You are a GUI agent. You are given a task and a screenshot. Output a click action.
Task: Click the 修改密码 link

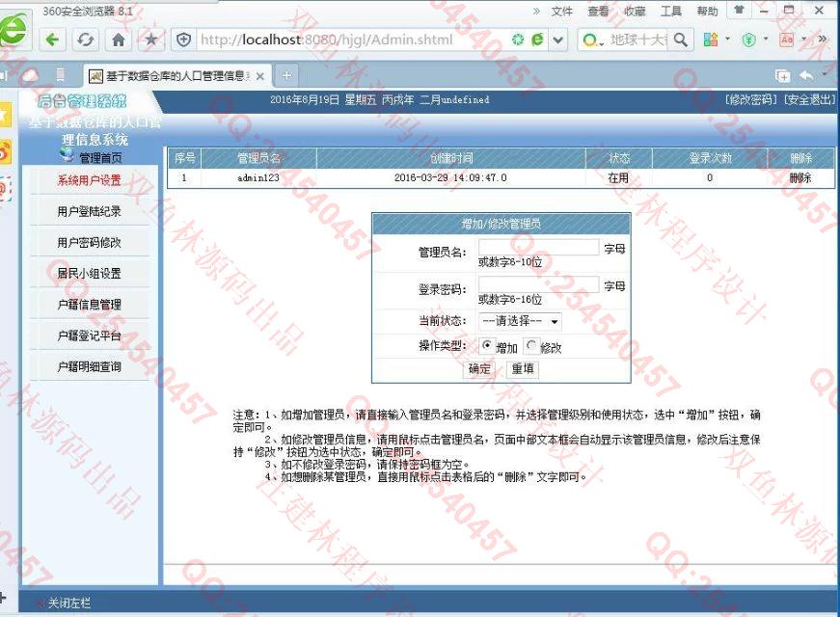pyautogui.click(x=751, y=99)
